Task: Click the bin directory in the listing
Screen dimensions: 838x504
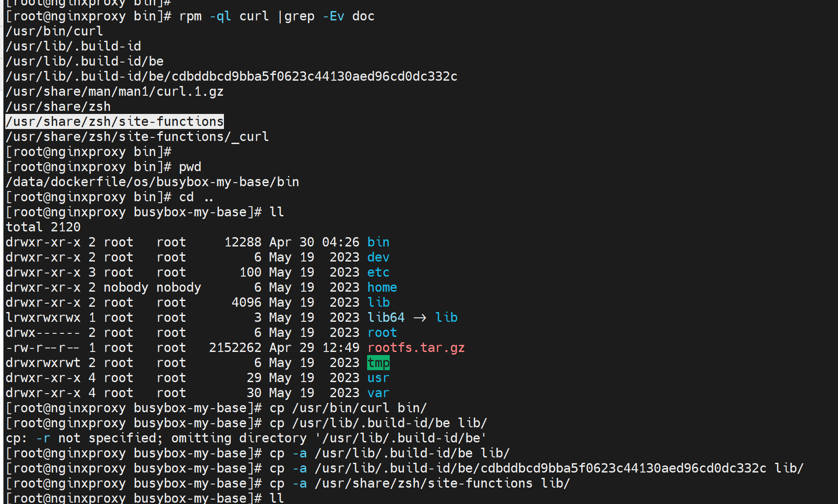Action: click(378, 242)
